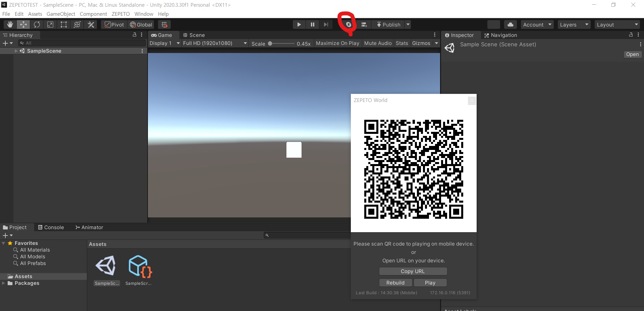Image resolution: width=644 pixels, height=311 pixels.
Task: Open the ZEPETO menu
Action: pos(121,14)
